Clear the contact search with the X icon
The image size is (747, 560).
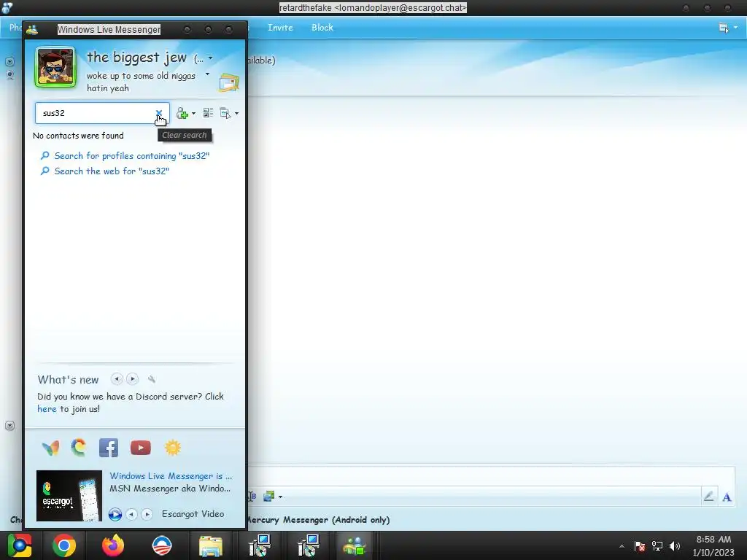[x=158, y=113]
